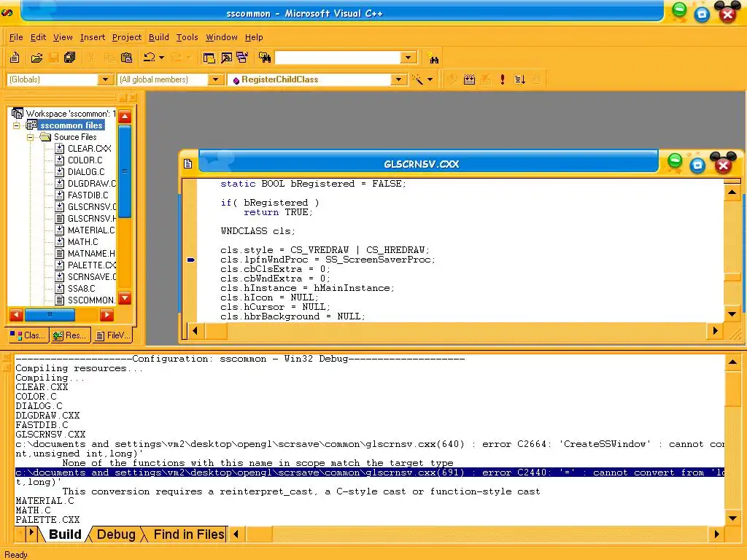Click the Undo toolbar icon
This screenshot has width=747, height=560.
149,58
